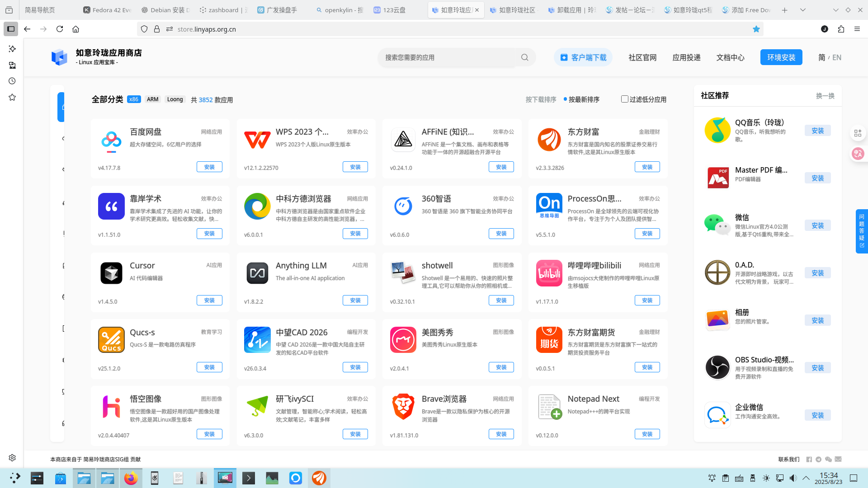Select the 按下载排序 sort option
Screen dimensions: 868x488
click(541, 99)
